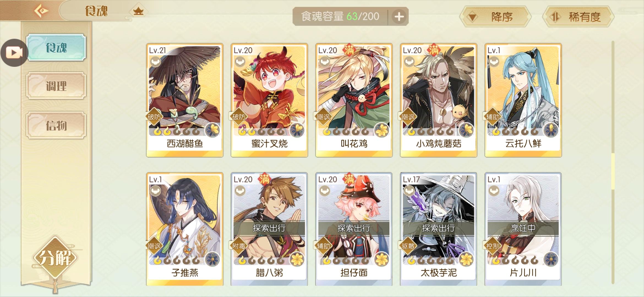Select the 腊八粥 card
The width and height of the screenshot is (644, 297).
pyautogui.click(x=269, y=229)
